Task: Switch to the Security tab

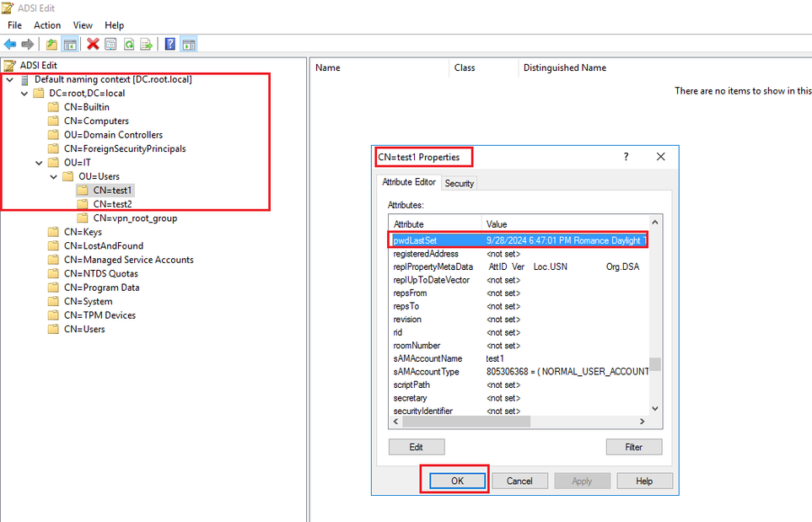Action: (459, 183)
